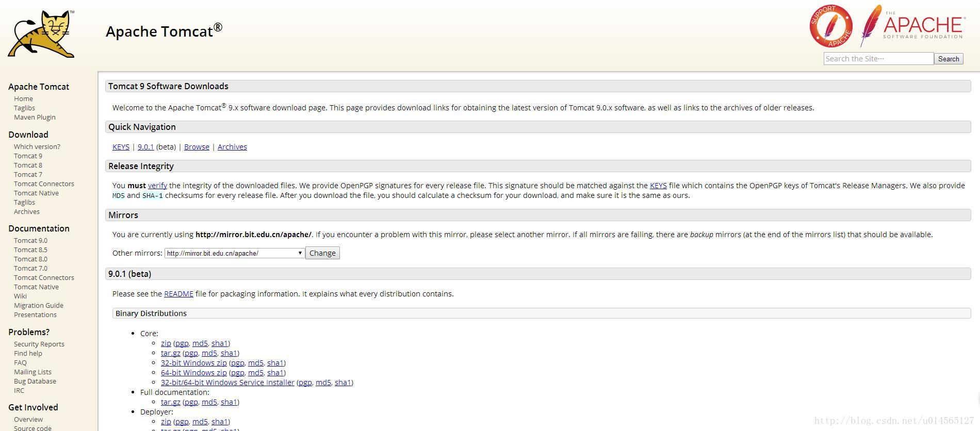Download the 32-bit/64-bit Windows Service Installer
This screenshot has width=980, height=431.
pos(227,383)
